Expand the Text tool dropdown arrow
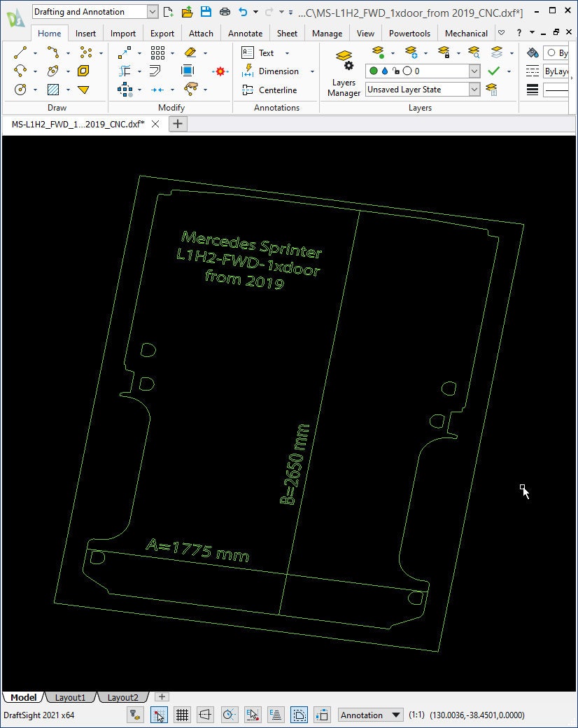This screenshot has height=728, width=578. [x=287, y=53]
